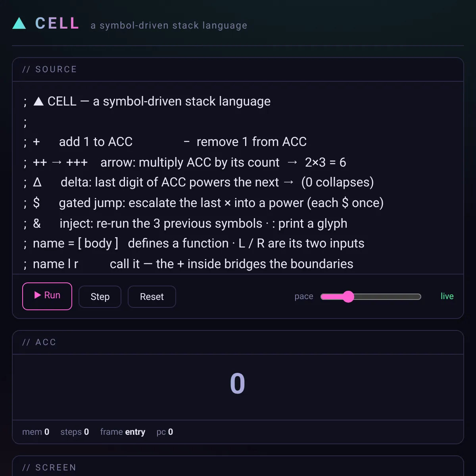The image size is (476, 476).
Task: Click the dollar sign gated jump symbol
Action: [x=36, y=203]
